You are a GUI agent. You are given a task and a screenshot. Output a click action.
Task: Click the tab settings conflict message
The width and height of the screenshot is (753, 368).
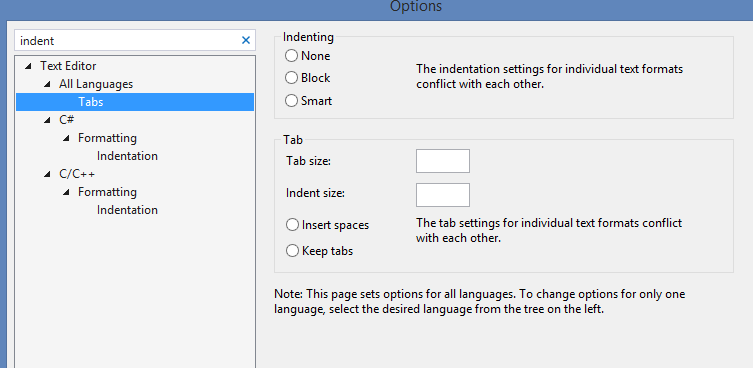coord(549,230)
